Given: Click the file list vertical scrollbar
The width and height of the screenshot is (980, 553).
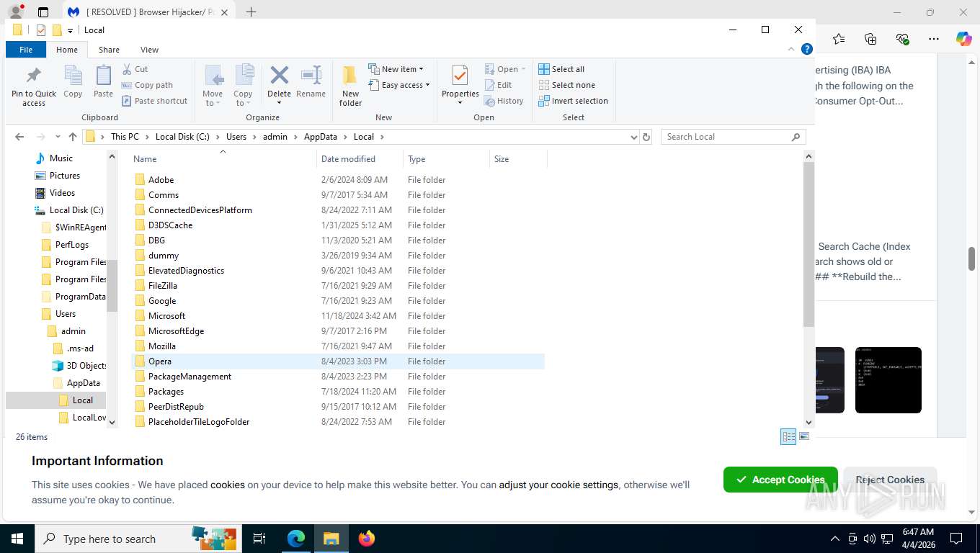Looking at the screenshot, I should click(x=808, y=245).
